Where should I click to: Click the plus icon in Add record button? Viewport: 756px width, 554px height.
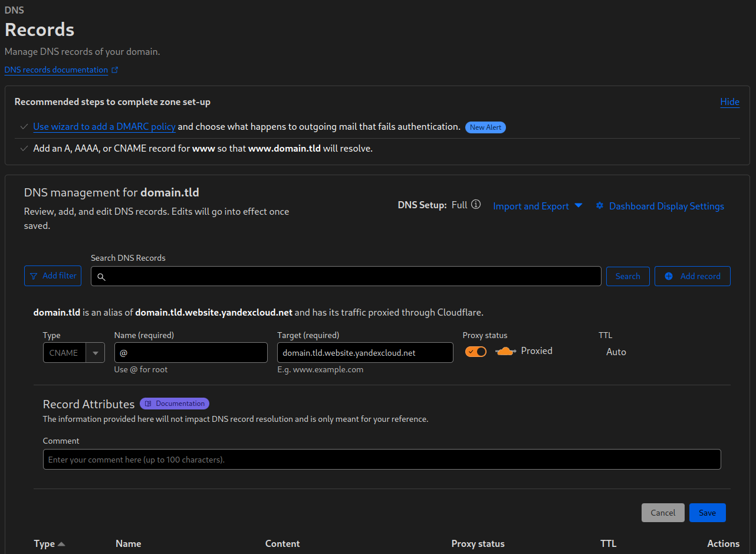668,276
